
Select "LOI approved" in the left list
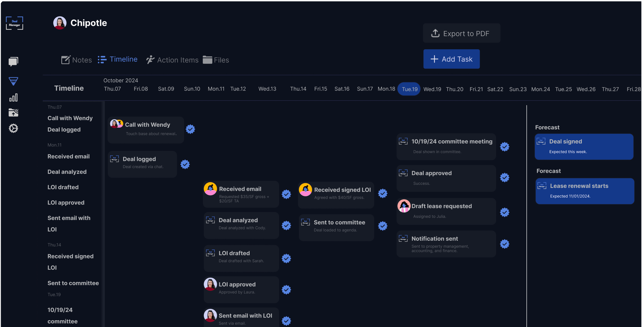66,203
